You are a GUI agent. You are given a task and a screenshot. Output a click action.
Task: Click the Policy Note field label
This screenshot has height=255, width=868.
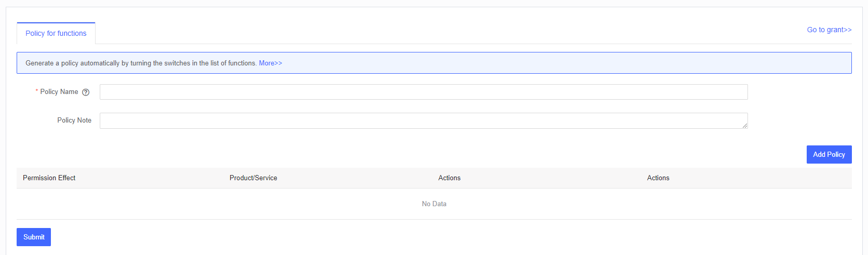pos(74,120)
